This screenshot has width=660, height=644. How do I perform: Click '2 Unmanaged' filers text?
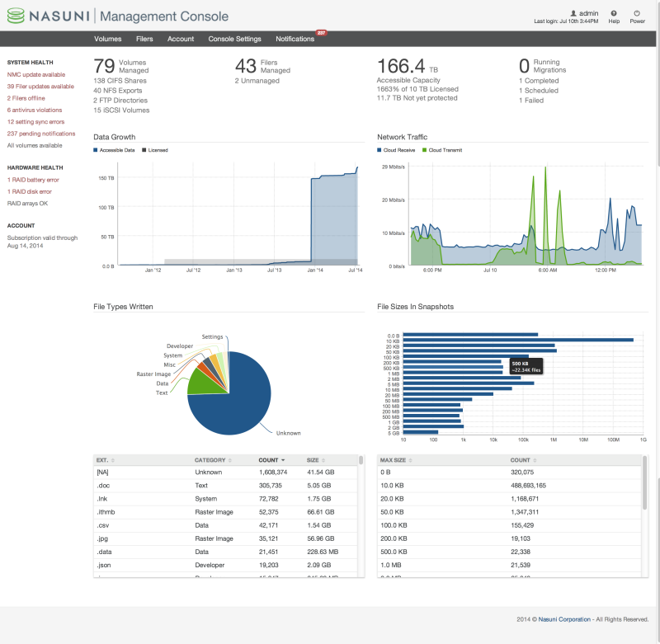pyautogui.click(x=257, y=81)
